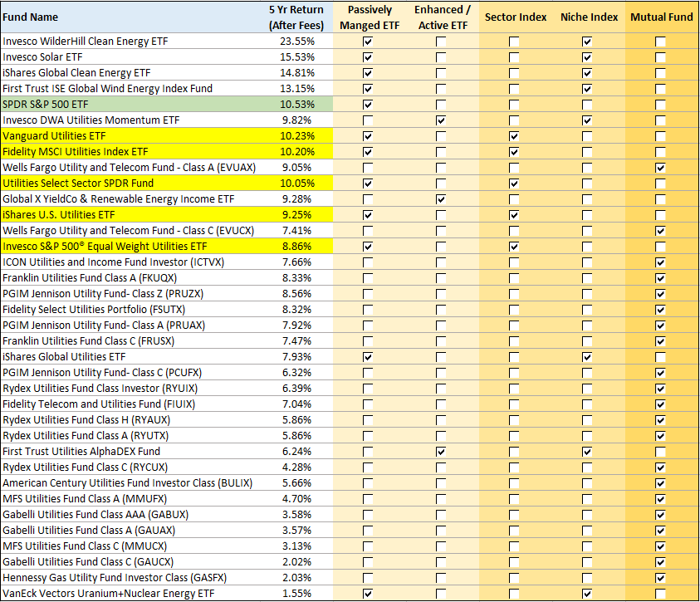Uncheck Sector Index for Vanguard Utilities ETF

[514, 136]
